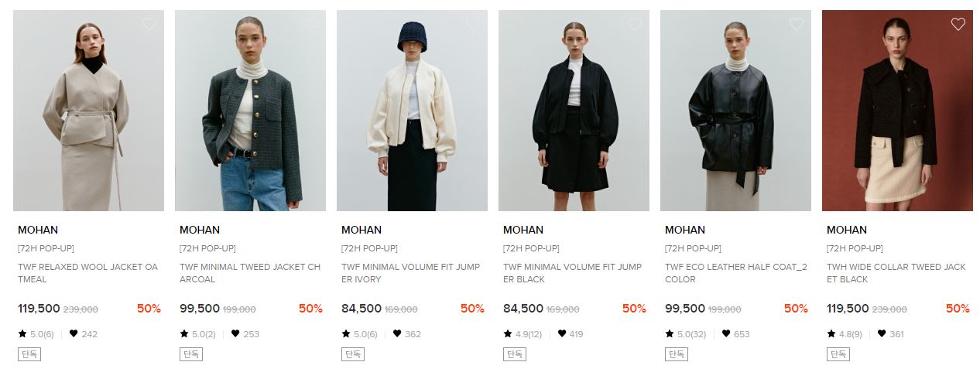Click the 362 likes heart counter
Image resolution: width=980 pixels, height=386 pixels.
point(407,334)
